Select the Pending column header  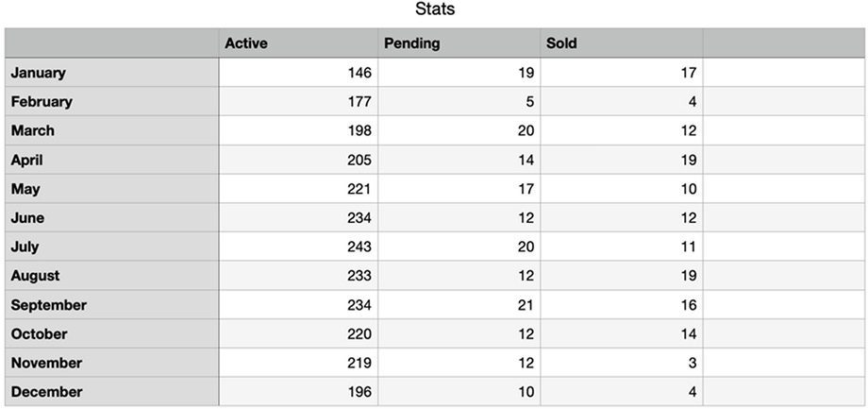point(459,43)
